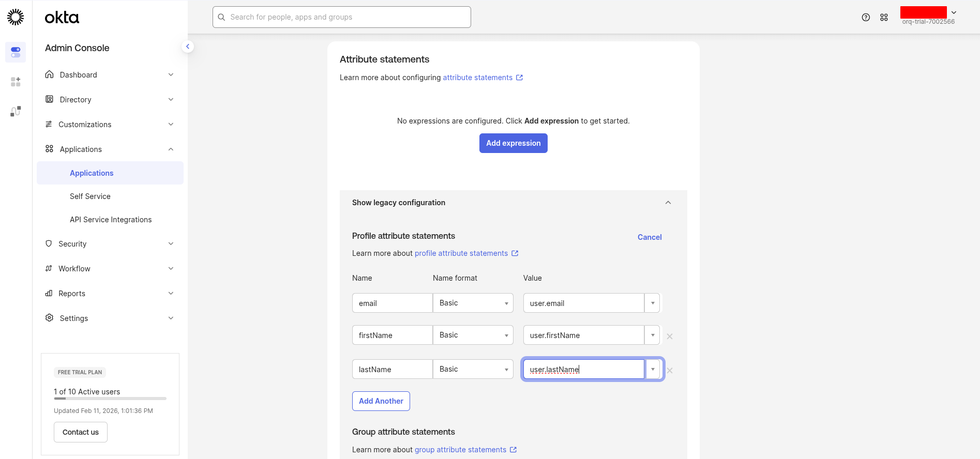Image resolution: width=980 pixels, height=459 pixels.
Task: Click the active users progress bar
Action: pyautogui.click(x=110, y=399)
